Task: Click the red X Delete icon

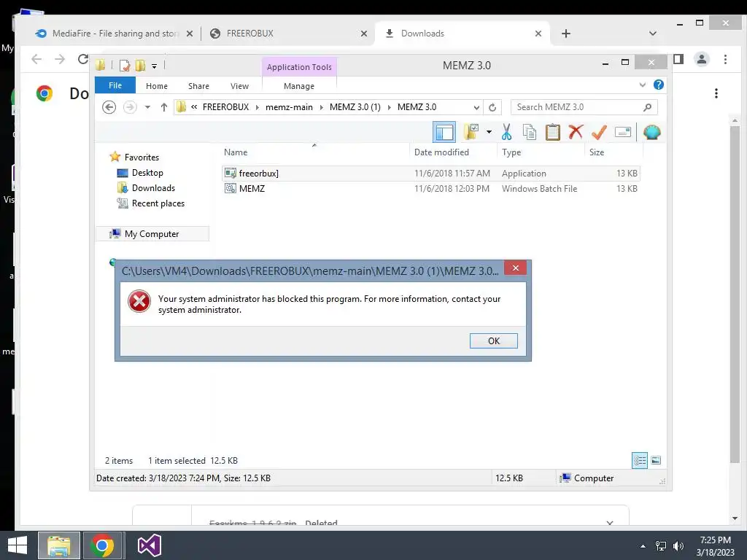Action: pos(576,131)
